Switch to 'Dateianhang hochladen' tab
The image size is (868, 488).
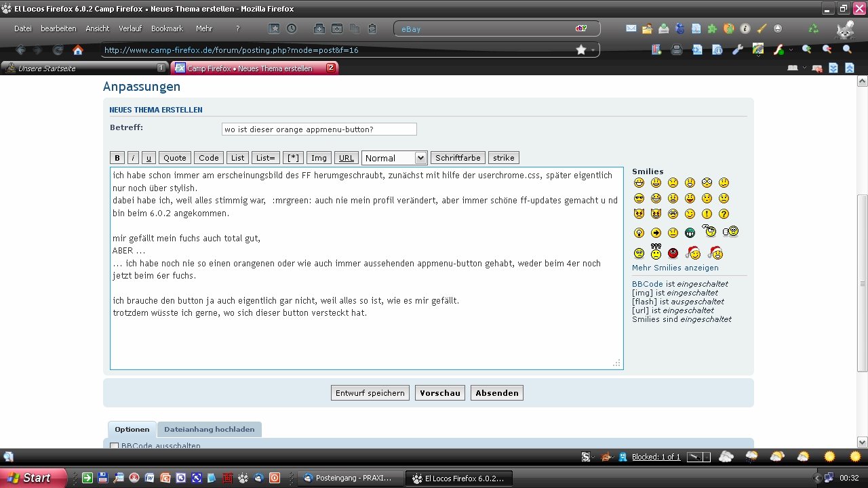tap(210, 429)
